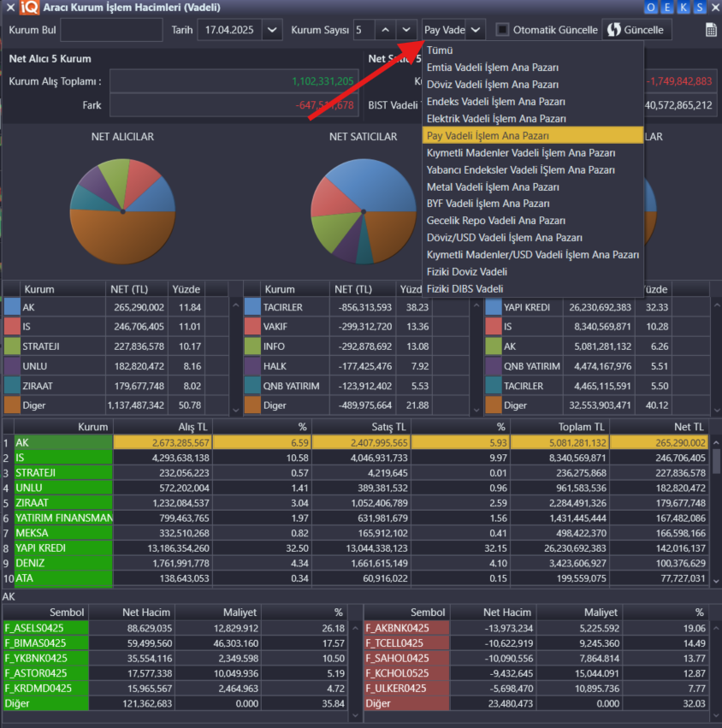
Task: Select BYF Vadeli İşlem Ana Pazarı
Action: tap(533, 204)
